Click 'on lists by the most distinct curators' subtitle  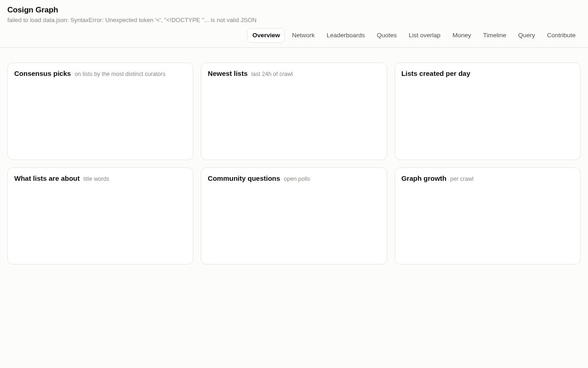coord(120,74)
